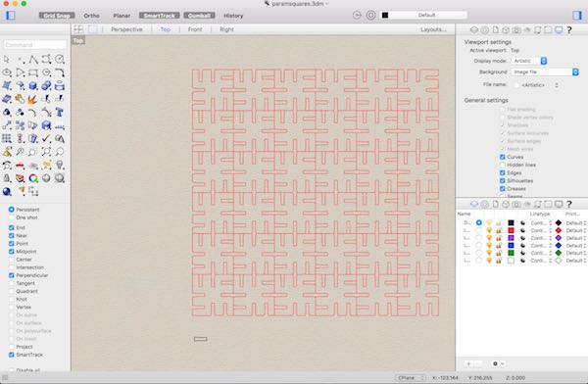The width and height of the screenshot is (588, 384).
Task: Switch to the Perspective viewport tab
Action: 126,29
